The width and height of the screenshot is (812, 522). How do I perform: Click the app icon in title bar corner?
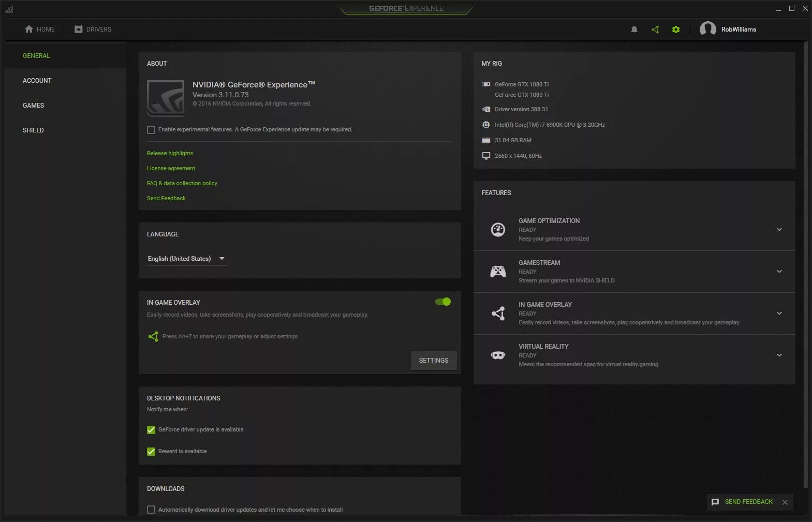(x=8, y=9)
